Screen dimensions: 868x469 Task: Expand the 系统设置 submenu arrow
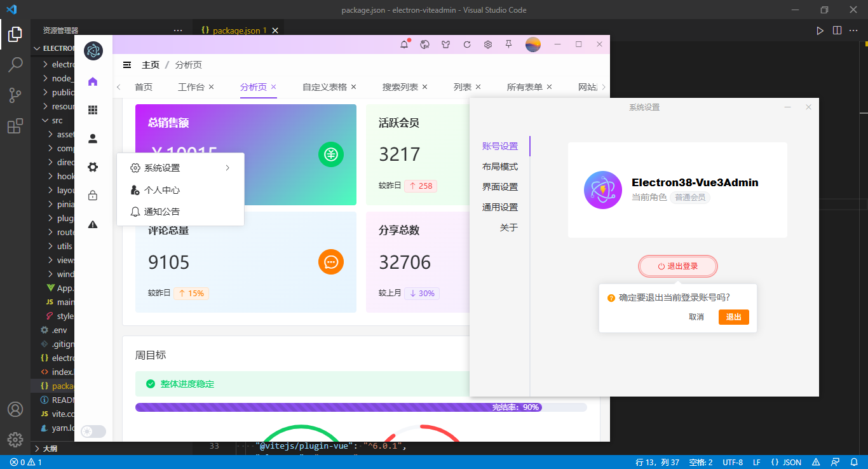227,168
